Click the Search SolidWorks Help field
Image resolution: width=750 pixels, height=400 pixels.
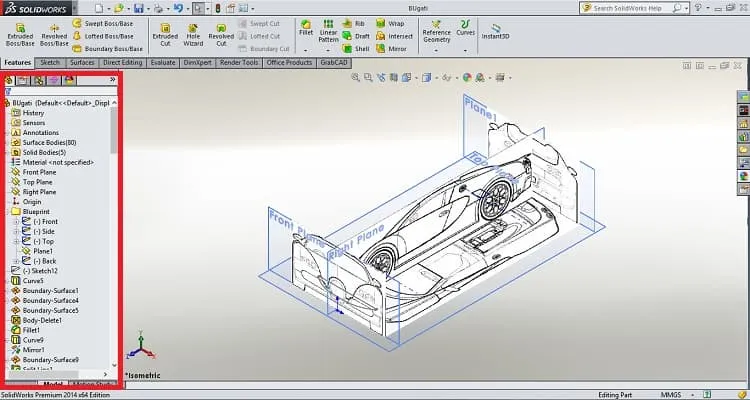(632, 8)
